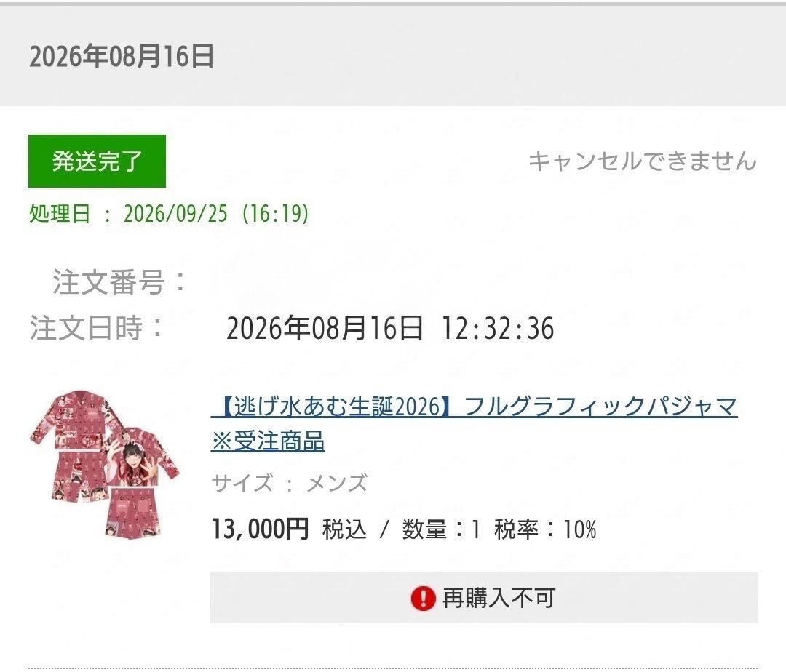Click the 13,000円 price
The height and width of the screenshot is (672, 786).
(x=260, y=529)
